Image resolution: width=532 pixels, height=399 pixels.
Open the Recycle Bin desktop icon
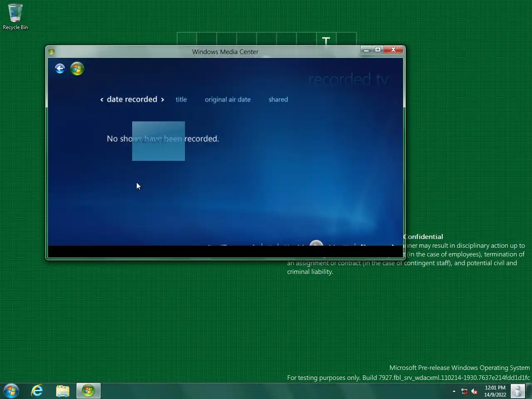pos(15,17)
